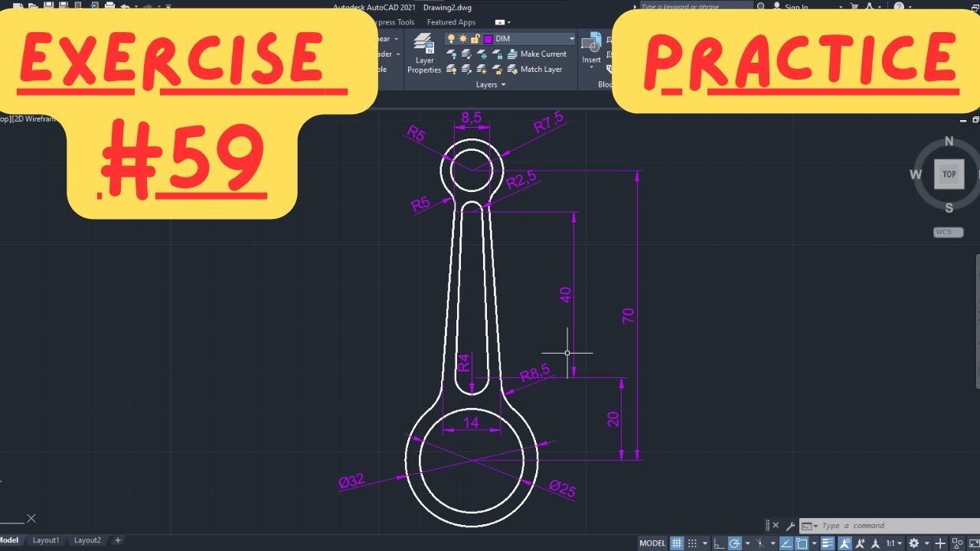Click the TOP face of the ViewCube
The height and width of the screenshot is (551, 980).
(x=949, y=174)
